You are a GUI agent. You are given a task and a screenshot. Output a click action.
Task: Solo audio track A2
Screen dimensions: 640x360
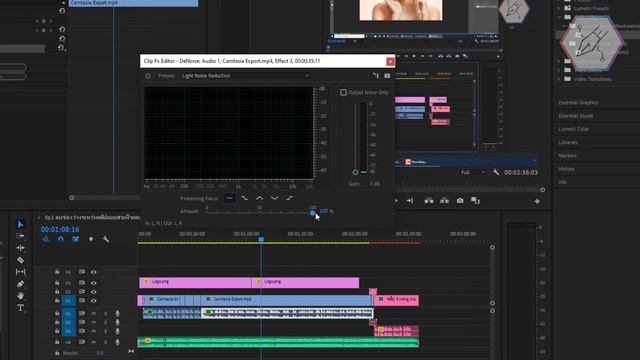point(105,322)
